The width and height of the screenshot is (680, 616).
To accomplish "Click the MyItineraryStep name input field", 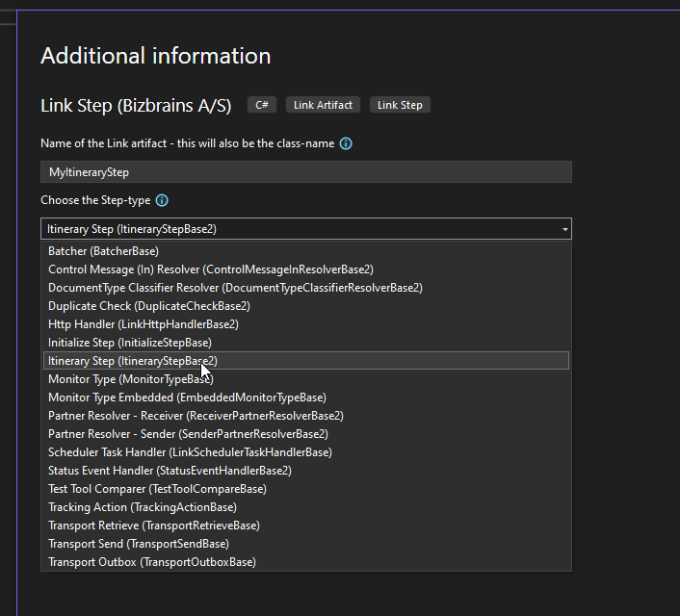I will pyautogui.click(x=306, y=172).
